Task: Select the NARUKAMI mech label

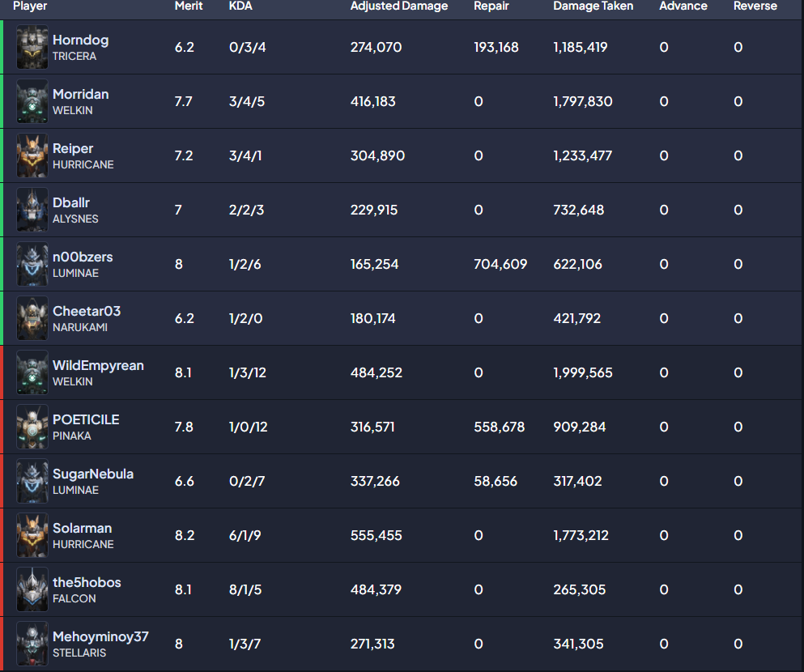Action: tap(80, 328)
